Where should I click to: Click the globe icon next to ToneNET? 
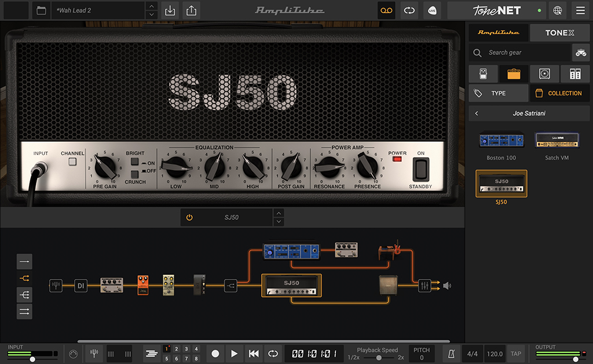557,10
